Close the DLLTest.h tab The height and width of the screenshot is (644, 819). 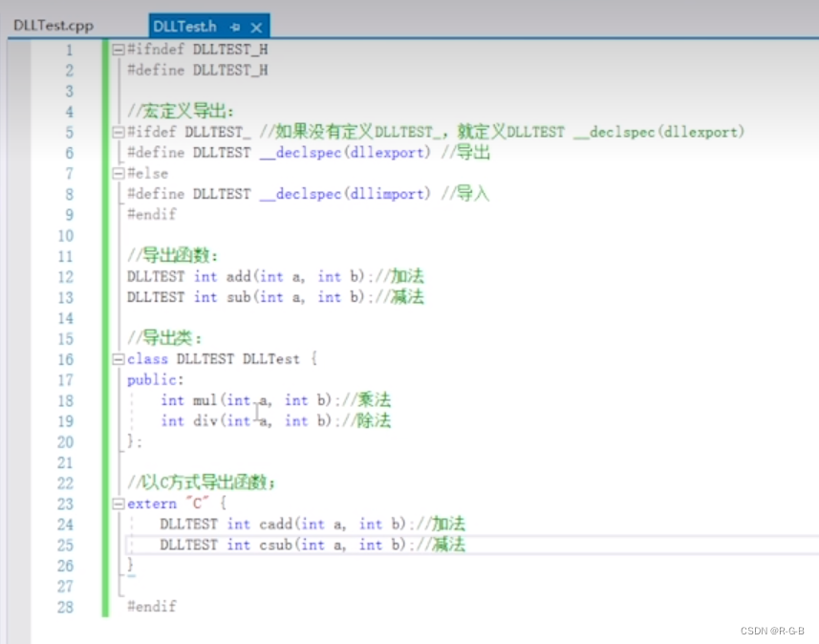256,27
